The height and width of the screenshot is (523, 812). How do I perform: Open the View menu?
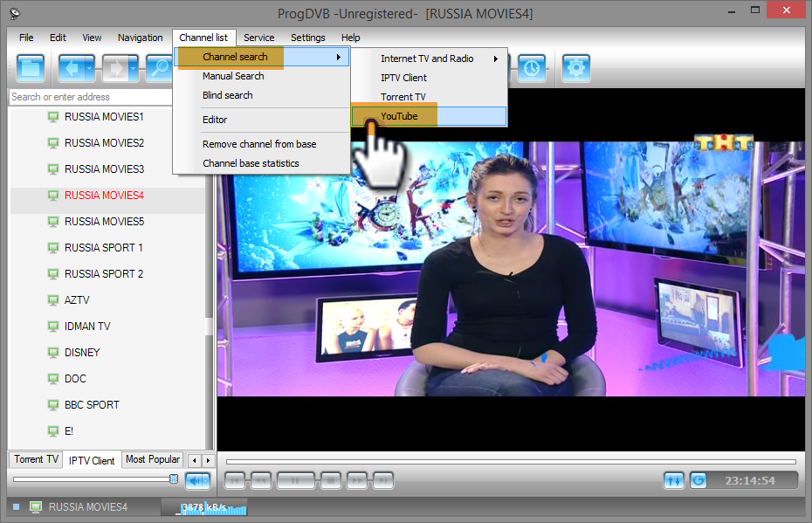(92, 38)
